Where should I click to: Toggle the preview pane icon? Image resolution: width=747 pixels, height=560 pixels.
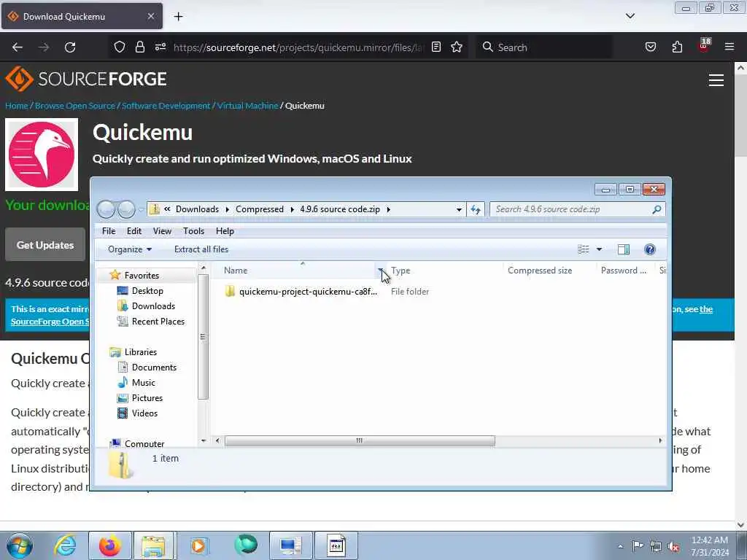coord(623,249)
